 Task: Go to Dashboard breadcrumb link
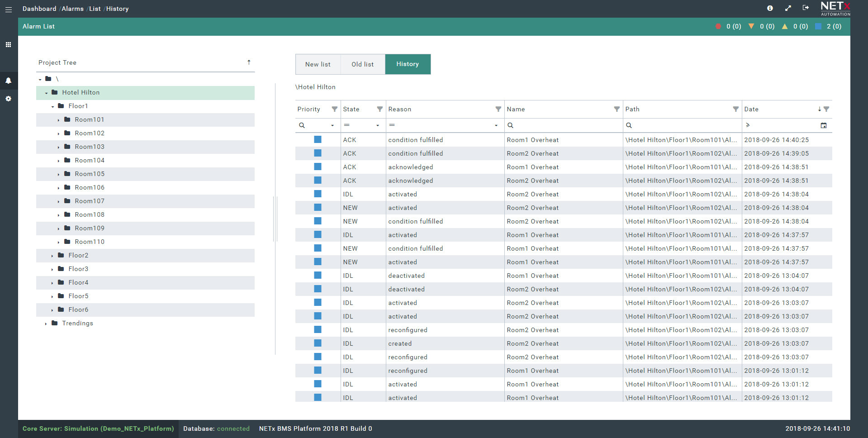(x=39, y=9)
